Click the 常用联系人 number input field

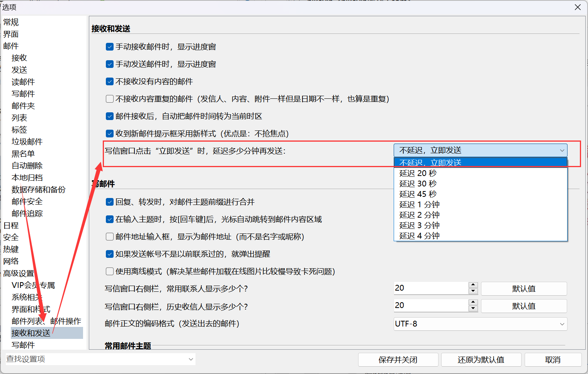(431, 288)
